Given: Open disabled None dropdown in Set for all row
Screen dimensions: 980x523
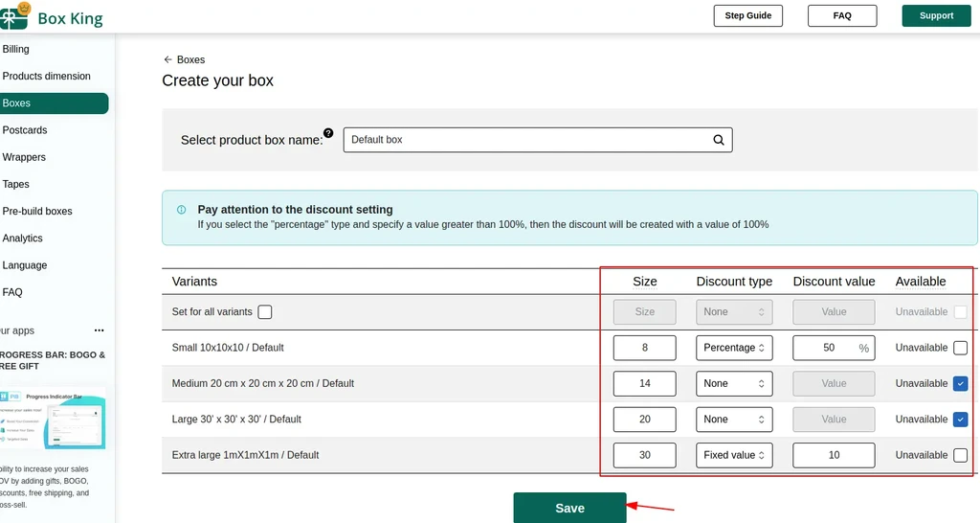Looking at the screenshot, I should pyautogui.click(x=734, y=312).
